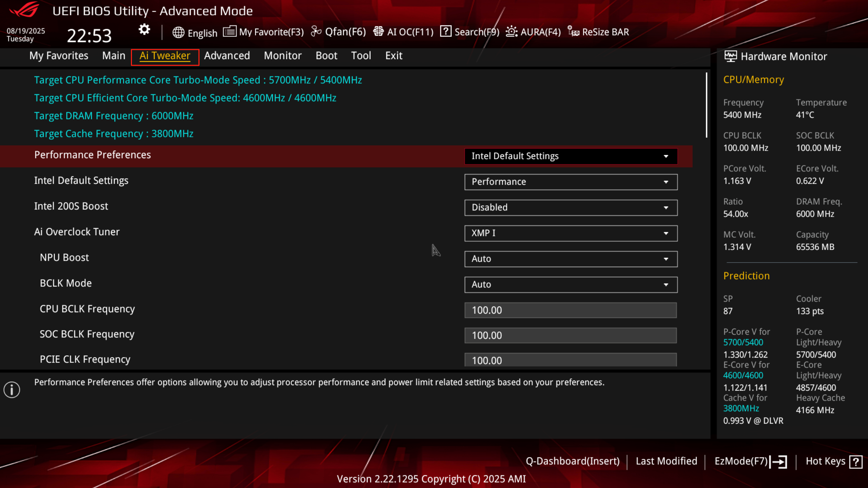Click the info circle icon
This screenshot has width=868, height=488.
click(x=12, y=390)
